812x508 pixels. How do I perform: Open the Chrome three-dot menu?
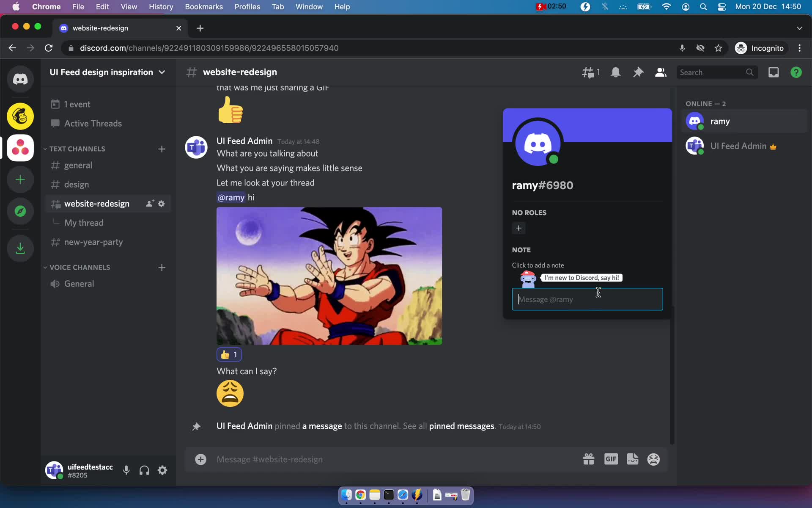pyautogui.click(x=799, y=48)
